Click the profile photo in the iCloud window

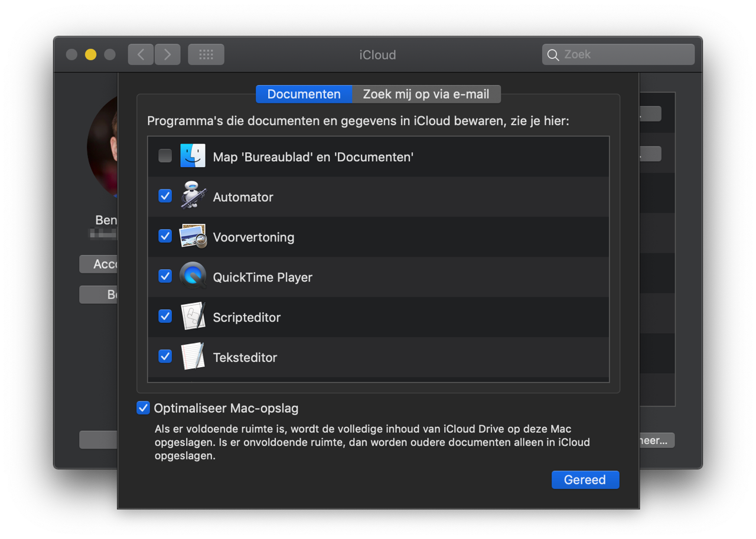tap(103, 146)
